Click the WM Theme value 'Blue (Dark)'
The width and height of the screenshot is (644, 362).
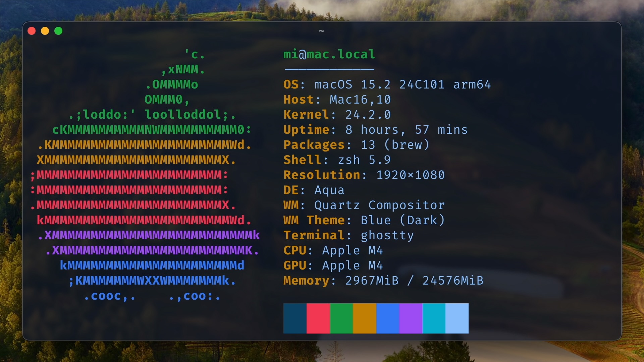pos(403,220)
